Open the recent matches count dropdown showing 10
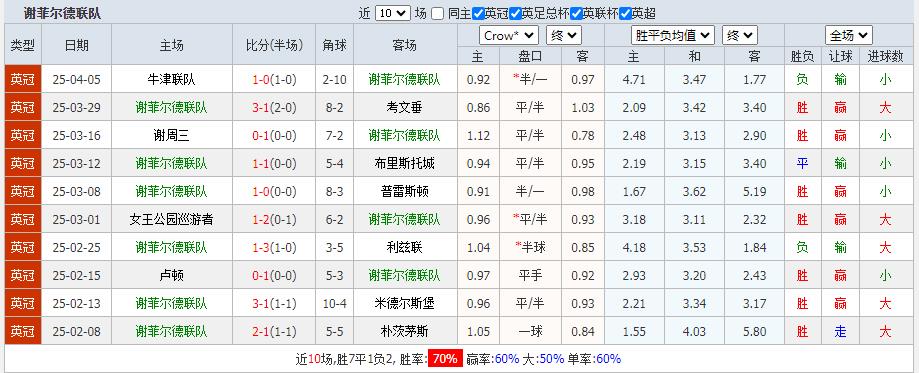Screen dimensions: 919x373 pyautogui.click(x=392, y=13)
